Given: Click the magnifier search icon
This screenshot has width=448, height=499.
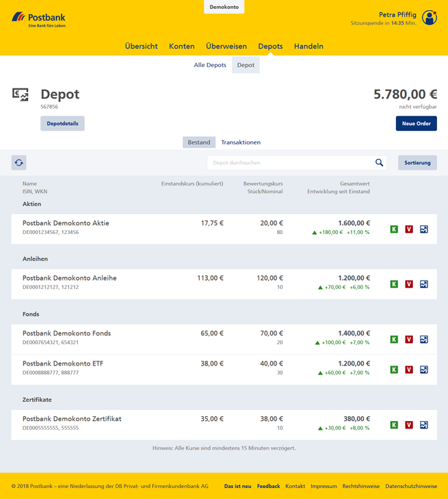Looking at the screenshot, I should pyautogui.click(x=379, y=163).
